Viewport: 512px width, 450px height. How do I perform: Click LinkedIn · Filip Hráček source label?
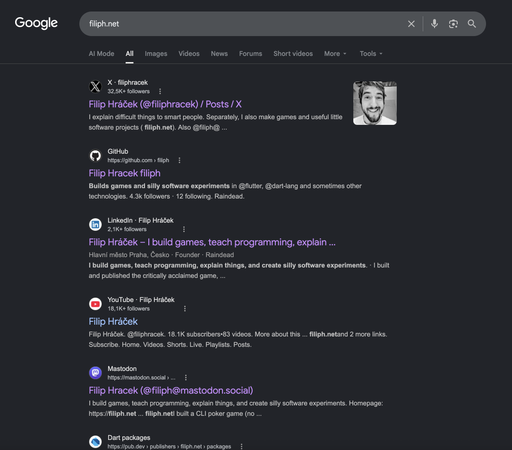pos(140,220)
